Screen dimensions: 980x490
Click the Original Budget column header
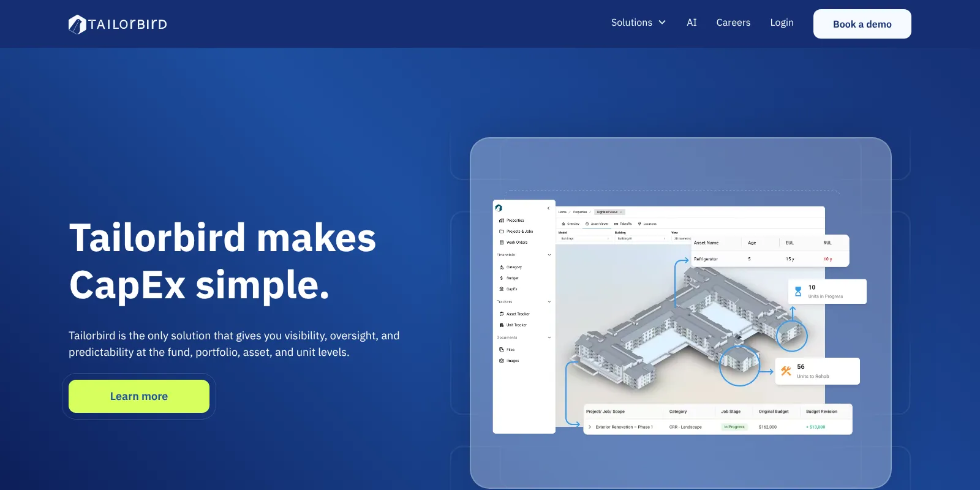[x=774, y=412]
